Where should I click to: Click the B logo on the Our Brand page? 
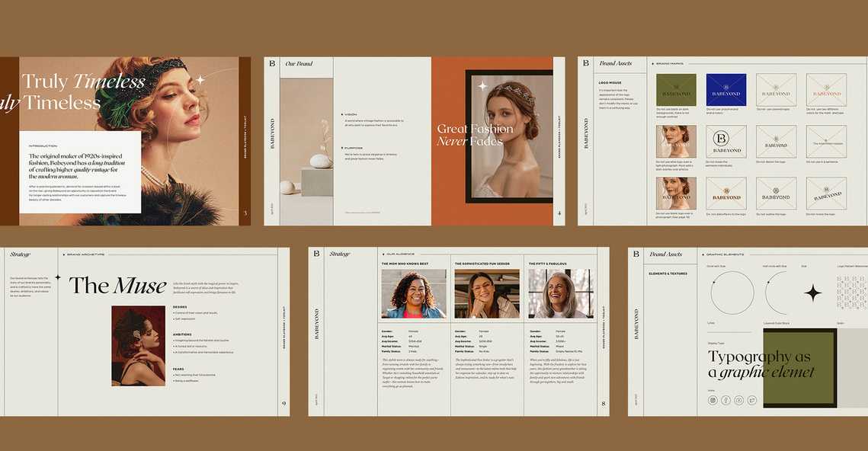click(x=272, y=64)
